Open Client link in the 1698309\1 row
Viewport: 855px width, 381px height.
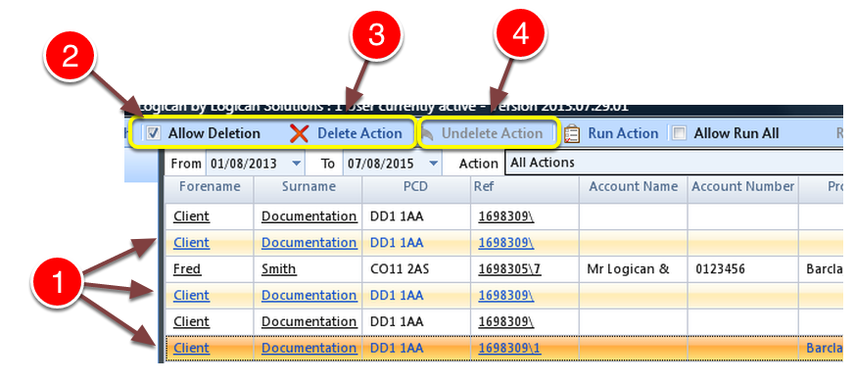(x=191, y=348)
